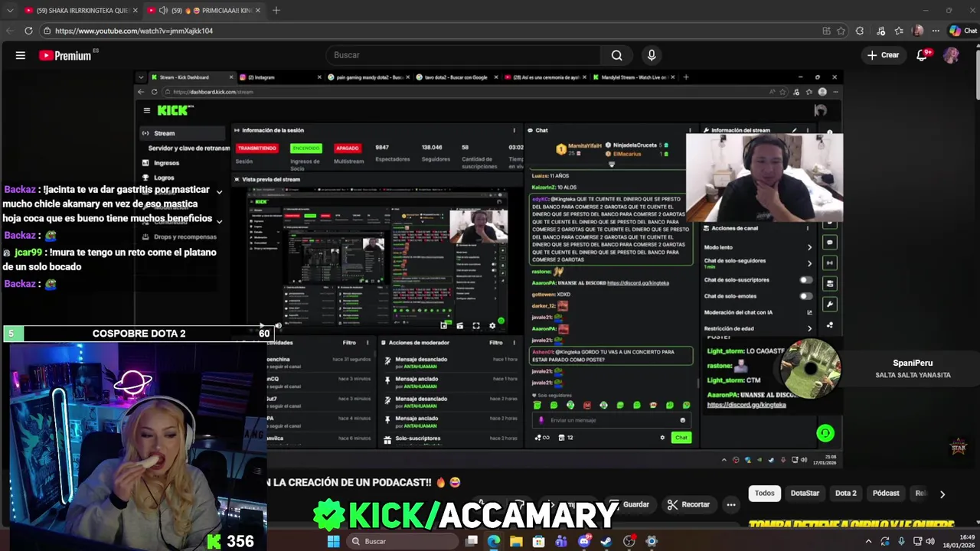Viewport: 980px width, 551px height.
Task: Toggle Chat de solo-emotes in video dashboard
Action: [805, 296]
